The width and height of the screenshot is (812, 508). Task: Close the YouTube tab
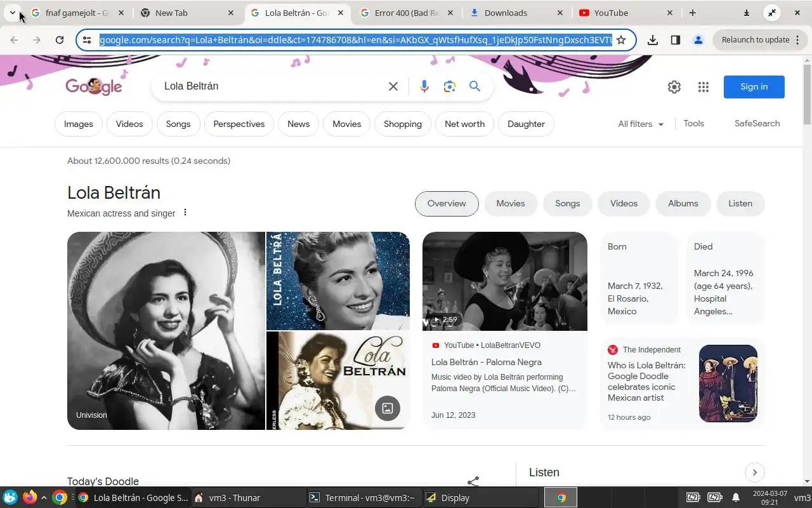(x=670, y=13)
